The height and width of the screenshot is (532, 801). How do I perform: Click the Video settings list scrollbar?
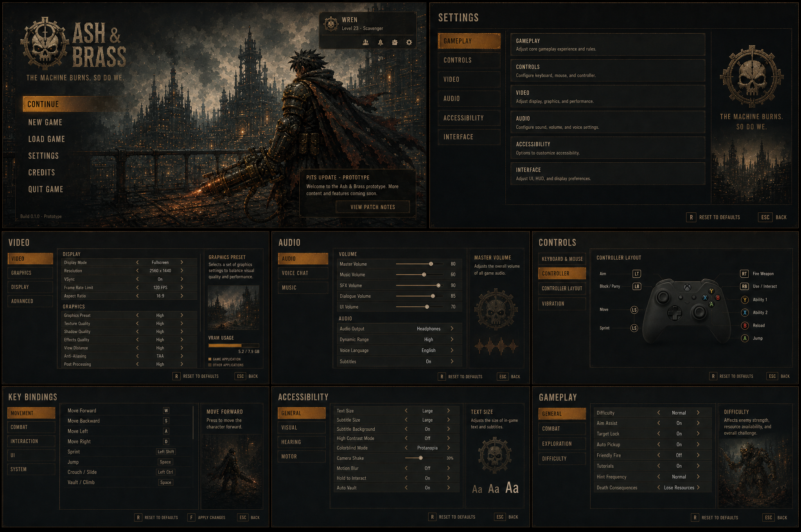pyautogui.click(x=200, y=292)
